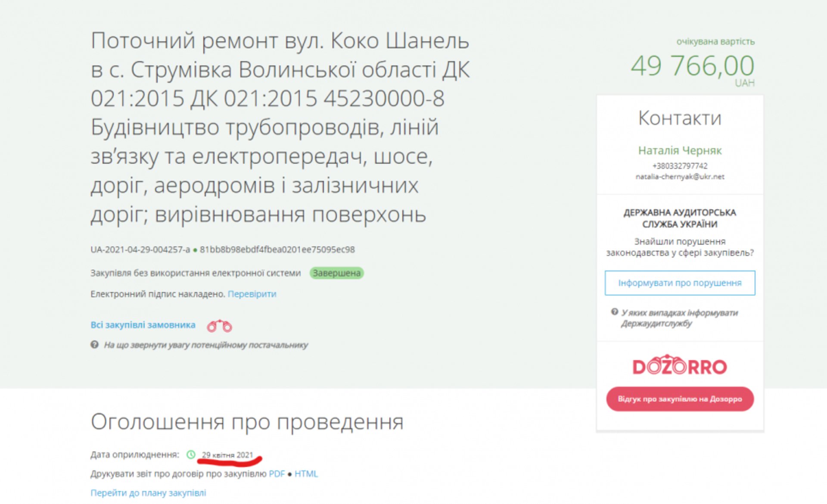Select phone number +380332797742
The width and height of the screenshot is (827, 504).
680,166
